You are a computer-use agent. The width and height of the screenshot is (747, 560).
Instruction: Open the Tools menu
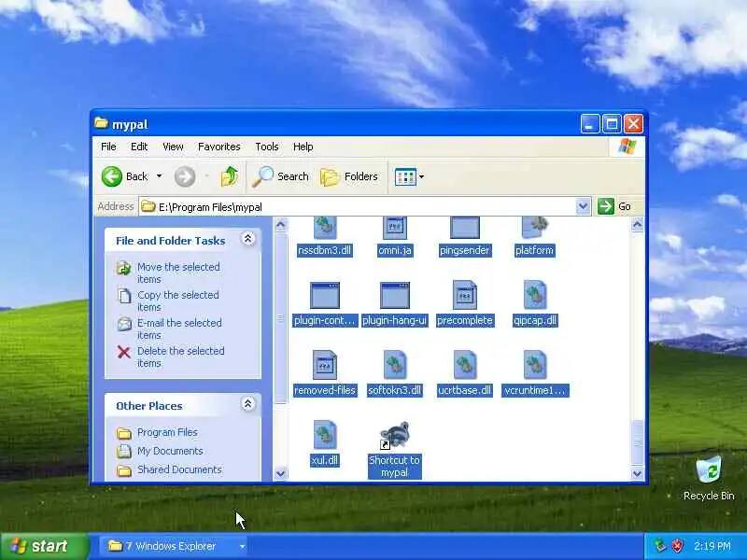(x=267, y=147)
